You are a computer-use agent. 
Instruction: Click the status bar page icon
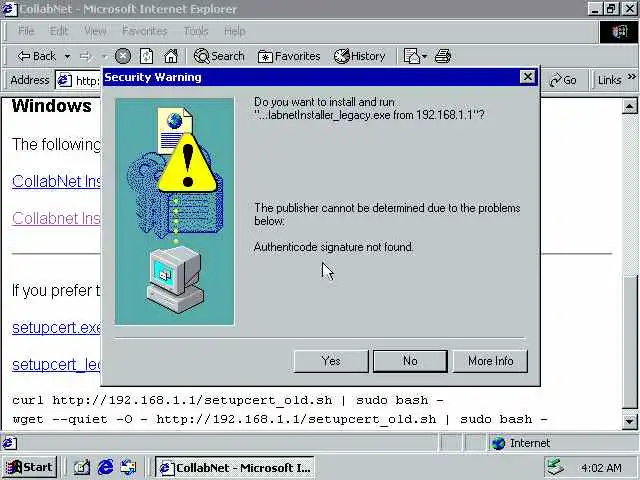(x=9, y=443)
